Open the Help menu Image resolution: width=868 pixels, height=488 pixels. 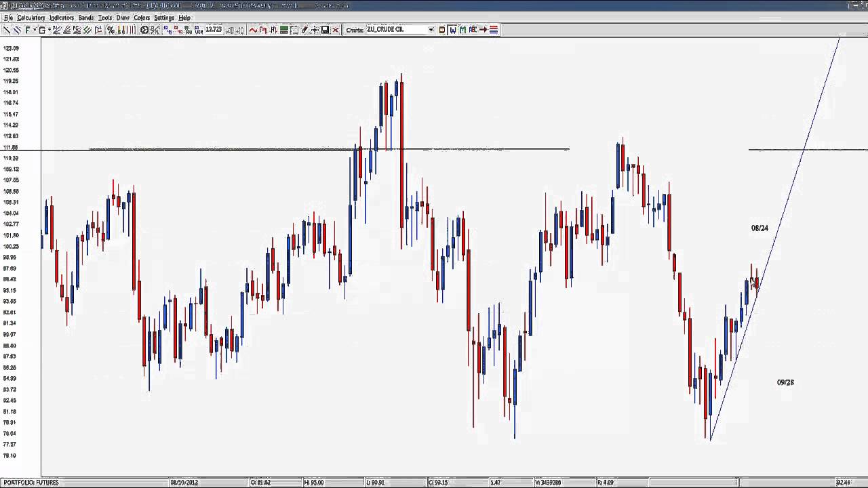click(184, 18)
